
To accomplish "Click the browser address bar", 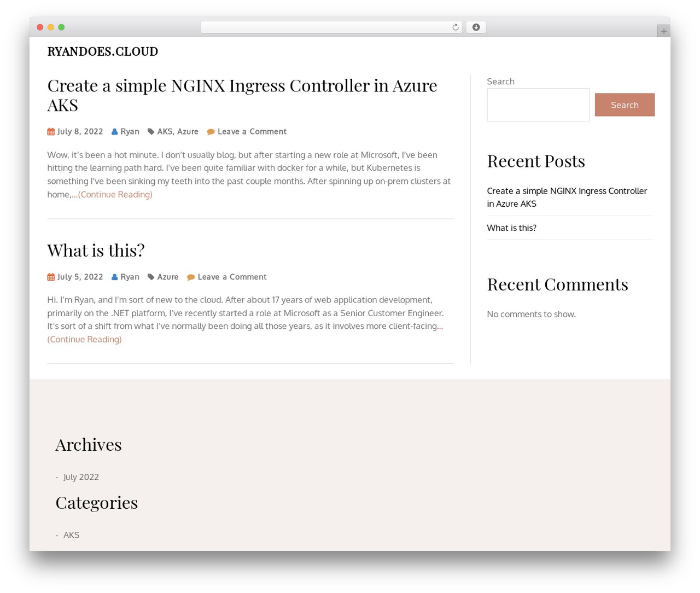I will click(331, 27).
